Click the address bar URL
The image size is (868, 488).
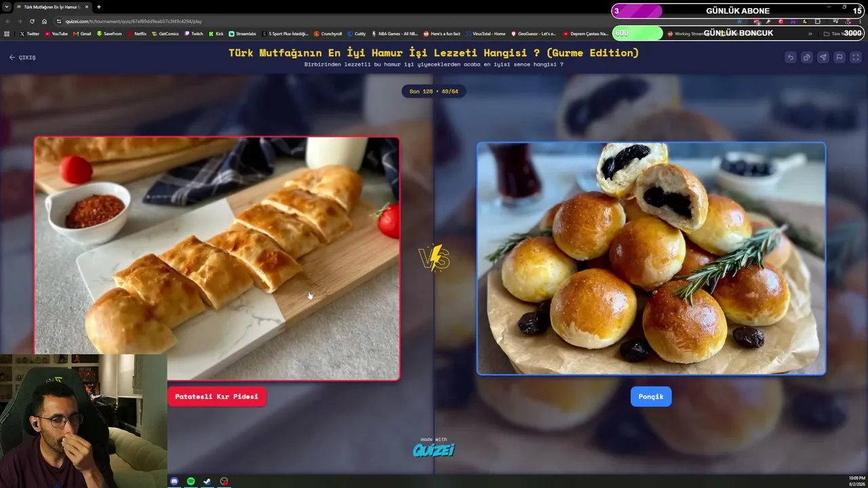134,21
